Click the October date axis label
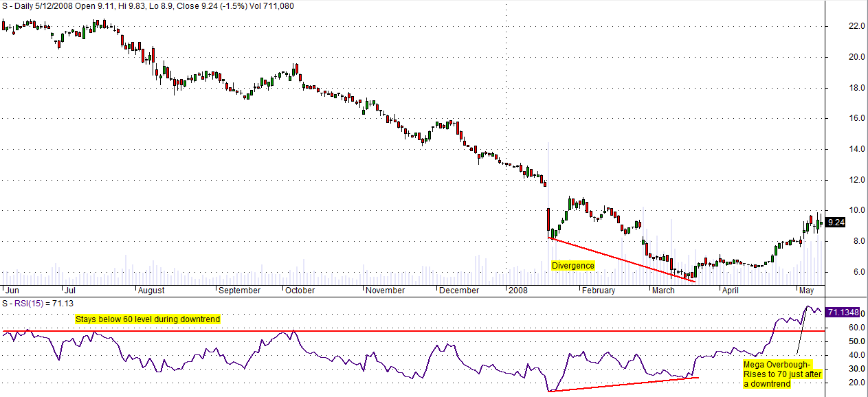The height and width of the screenshot is (397, 868). 300,290
